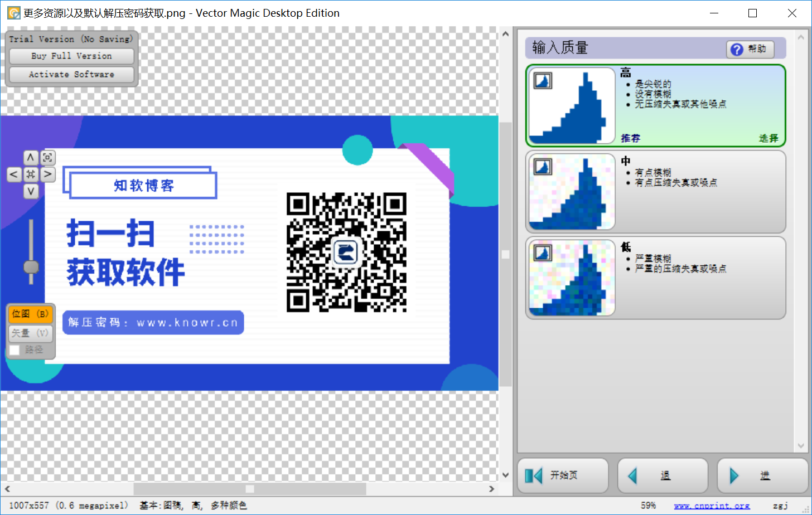Click the small image icon in the 中 quality thumbnail

pyautogui.click(x=543, y=167)
